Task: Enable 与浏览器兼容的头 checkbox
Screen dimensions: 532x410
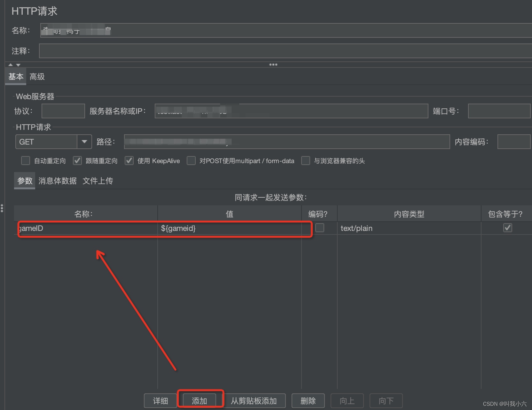Action: [306, 161]
